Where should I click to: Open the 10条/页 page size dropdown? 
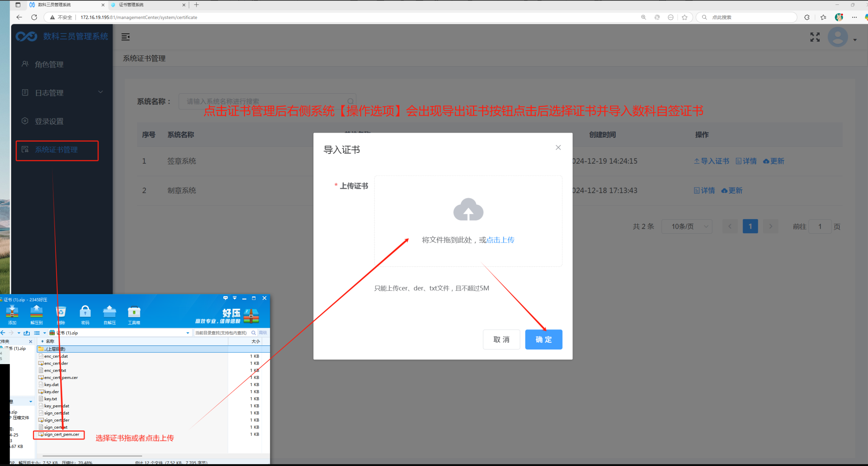click(x=687, y=226)
